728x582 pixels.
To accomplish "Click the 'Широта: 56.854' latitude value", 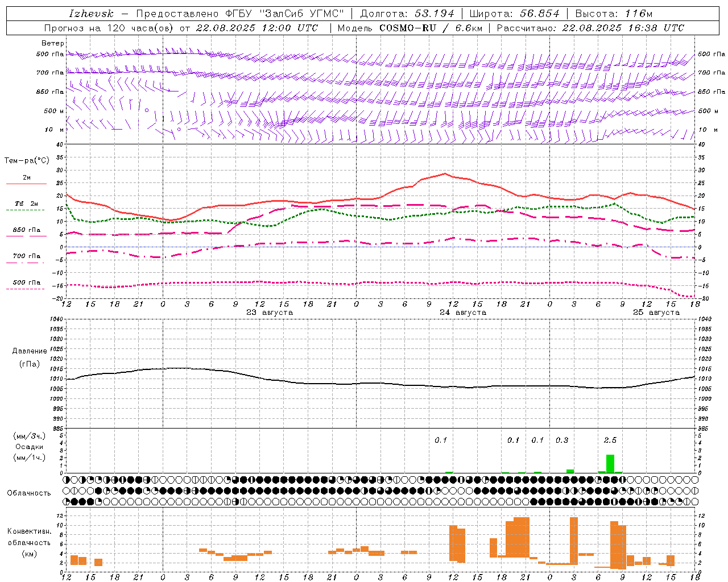I will [x=515, y=13].
